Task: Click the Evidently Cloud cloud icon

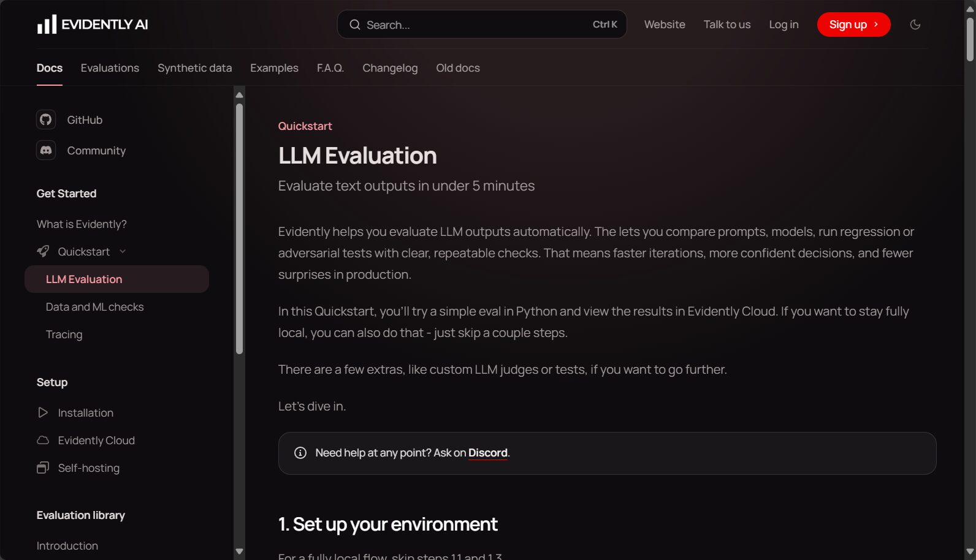Action: tap(43, 440)
